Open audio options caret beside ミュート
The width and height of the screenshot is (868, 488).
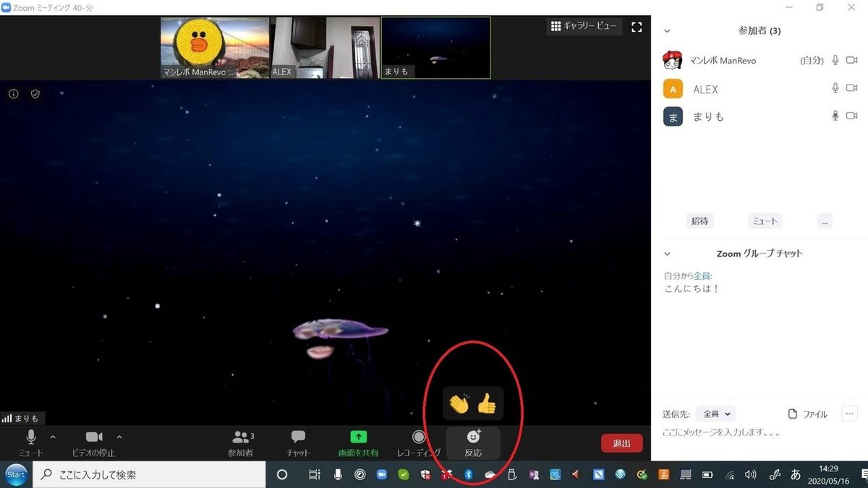pos(52,437)
